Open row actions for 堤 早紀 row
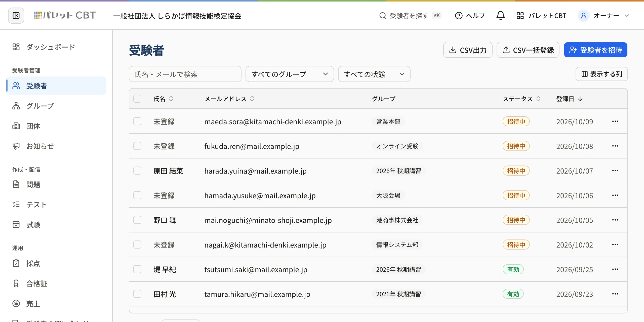Image resolution: width=644 pixels, height=322 pixels. (615, 269)
